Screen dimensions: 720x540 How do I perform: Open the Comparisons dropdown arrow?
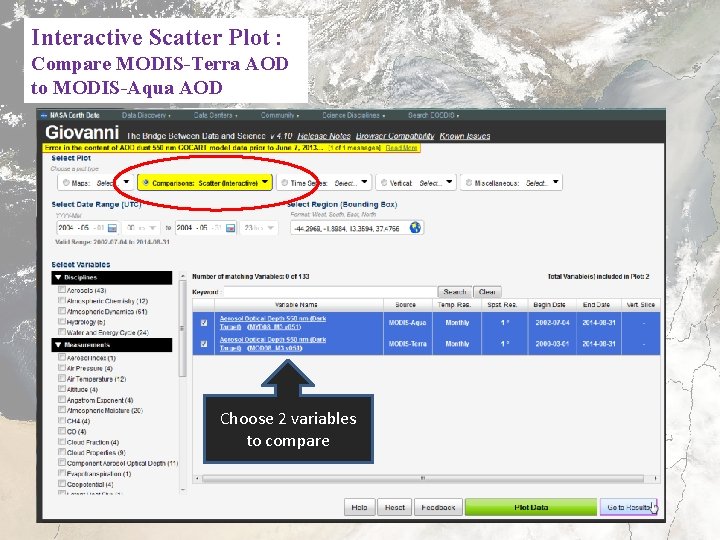(x=265, y=182)
